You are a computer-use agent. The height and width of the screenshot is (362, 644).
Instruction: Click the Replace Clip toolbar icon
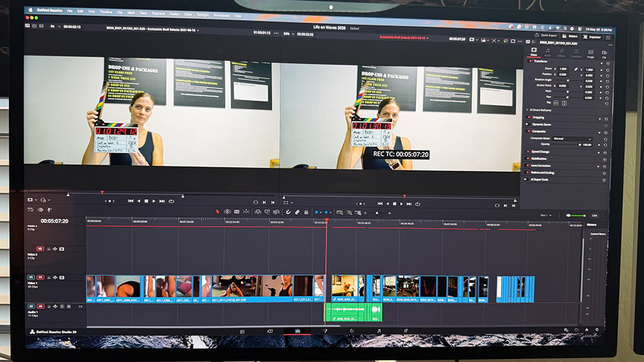coord(276,212)
